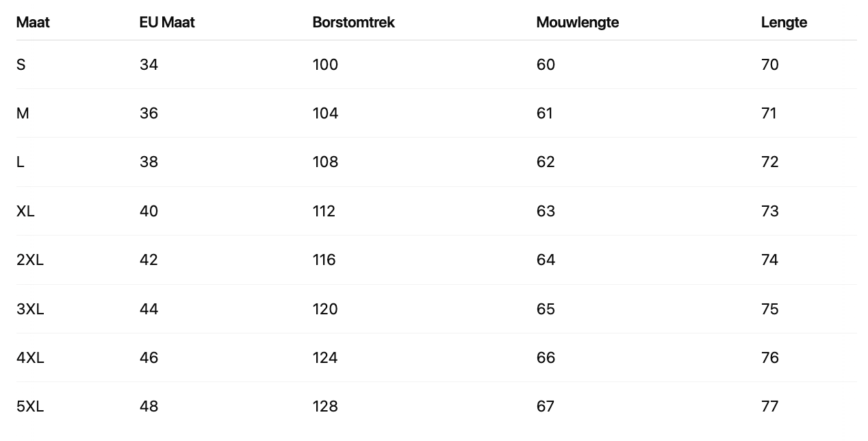868x441 pixels.
Task: Click the length value 73
Action: [x=770, y=212]
